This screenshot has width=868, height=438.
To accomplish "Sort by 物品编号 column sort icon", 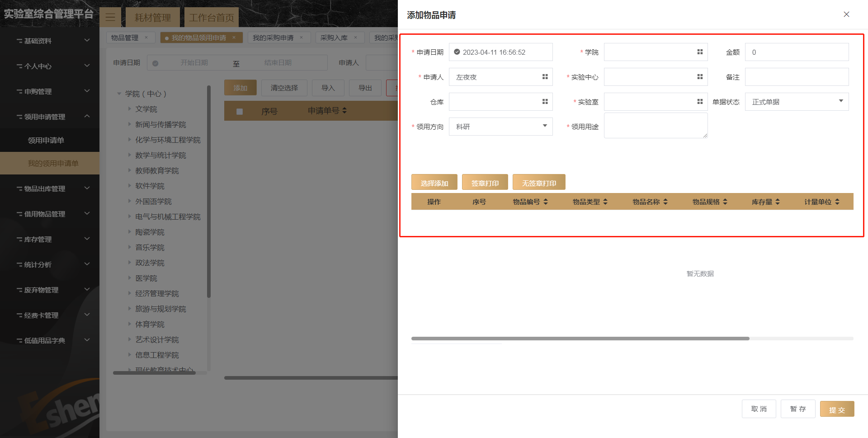I will tap(546, 202).
